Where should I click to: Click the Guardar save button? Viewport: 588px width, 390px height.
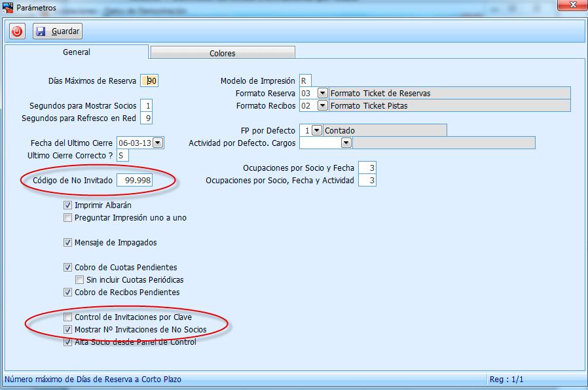point(58,31)
